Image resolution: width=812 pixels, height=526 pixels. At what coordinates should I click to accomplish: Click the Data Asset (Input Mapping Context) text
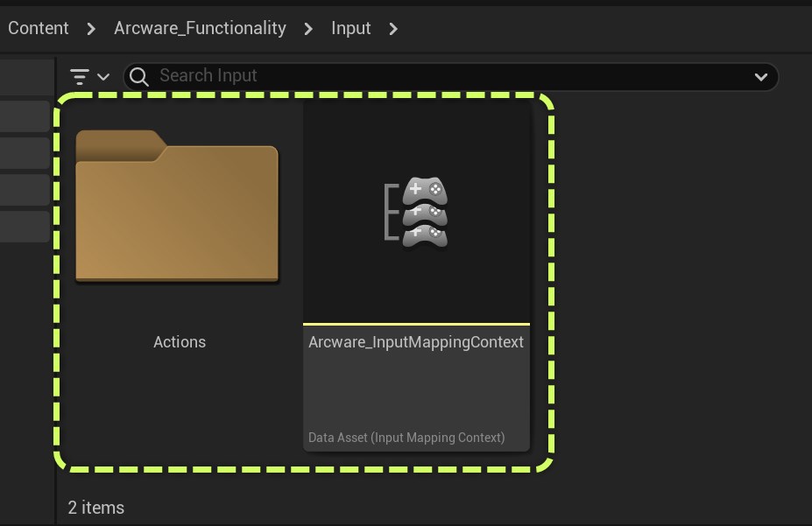406,438
